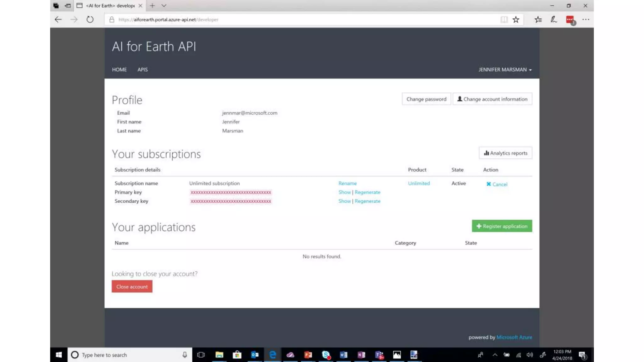Open PowerPoint from the taskbar
This screenshot has width=644, height=362.
(308, 355)
